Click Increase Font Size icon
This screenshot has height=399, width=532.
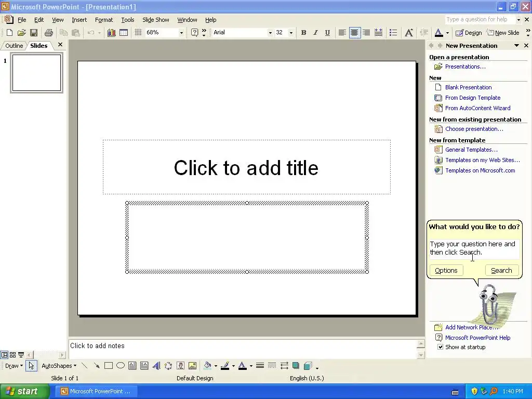tap(409, 33)
